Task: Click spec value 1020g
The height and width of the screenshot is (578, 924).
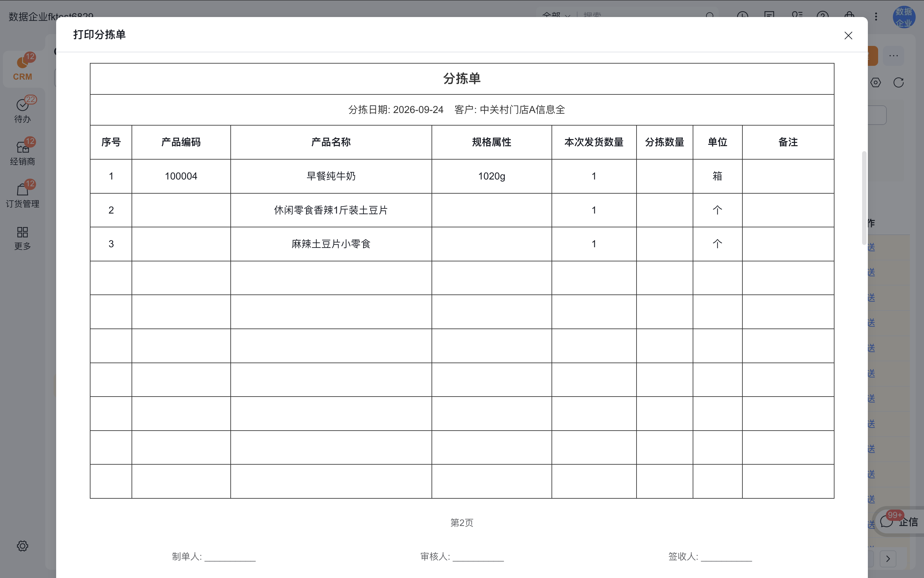Action: pos(492,176)
